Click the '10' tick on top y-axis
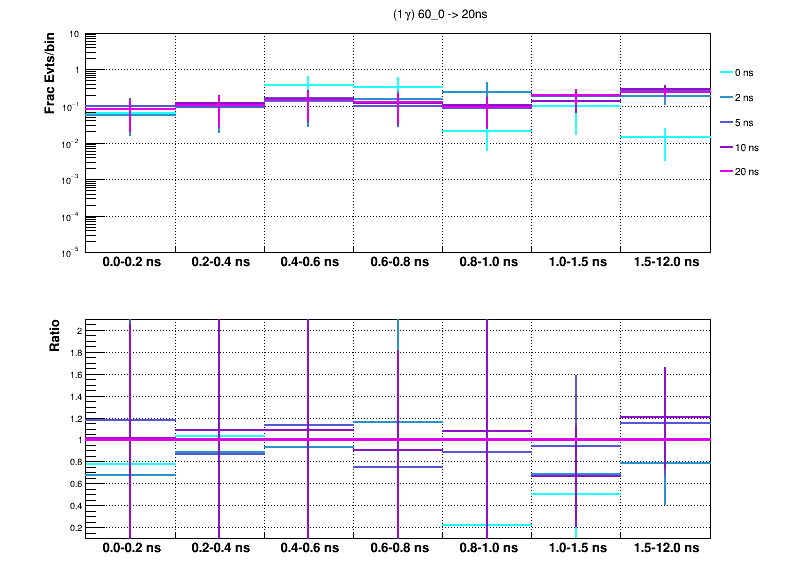Screen dimensions: 796x572 point(74,35)
